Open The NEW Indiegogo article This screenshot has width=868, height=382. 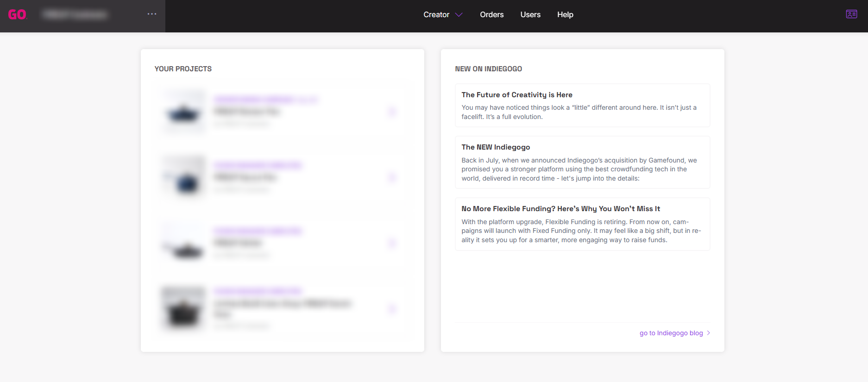coord(582,163)
